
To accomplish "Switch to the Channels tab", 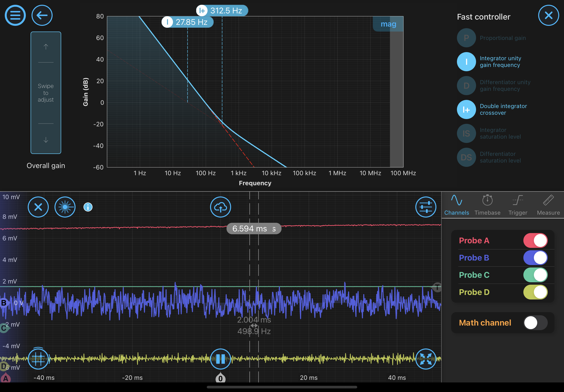I will click(456, 205).
